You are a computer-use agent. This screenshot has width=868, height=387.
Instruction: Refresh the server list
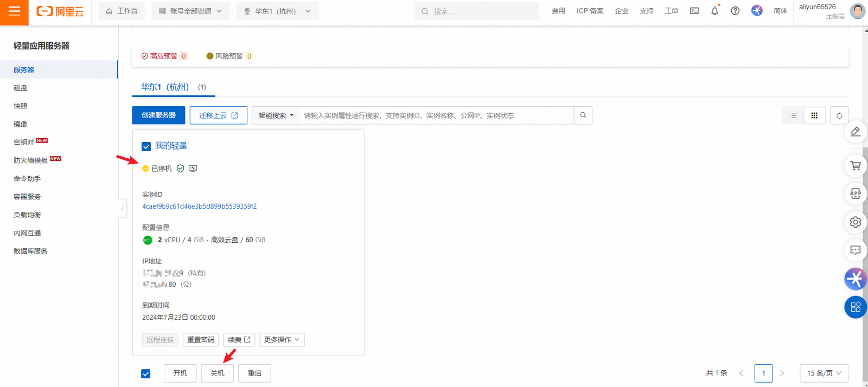coord(839,115)
